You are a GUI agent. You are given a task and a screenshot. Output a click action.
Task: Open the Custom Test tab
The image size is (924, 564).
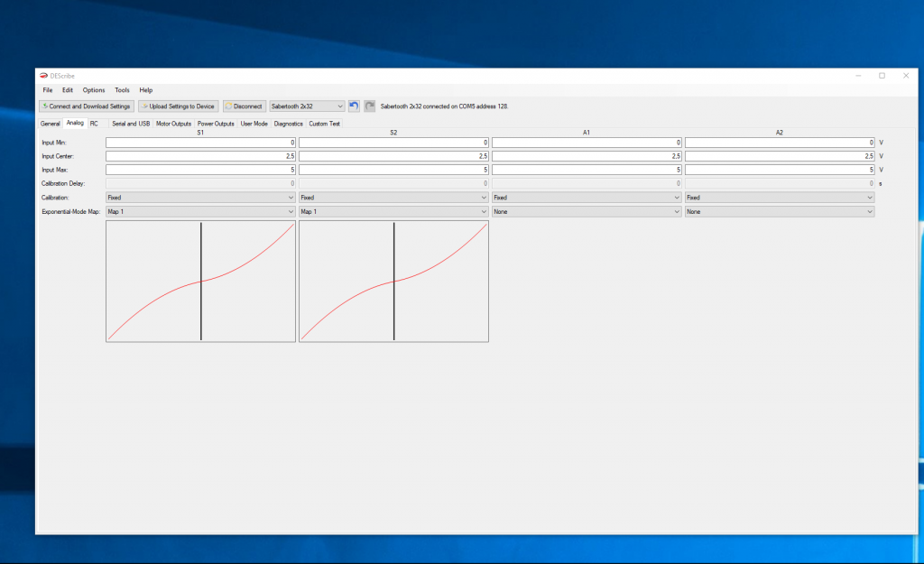(324, 124)
